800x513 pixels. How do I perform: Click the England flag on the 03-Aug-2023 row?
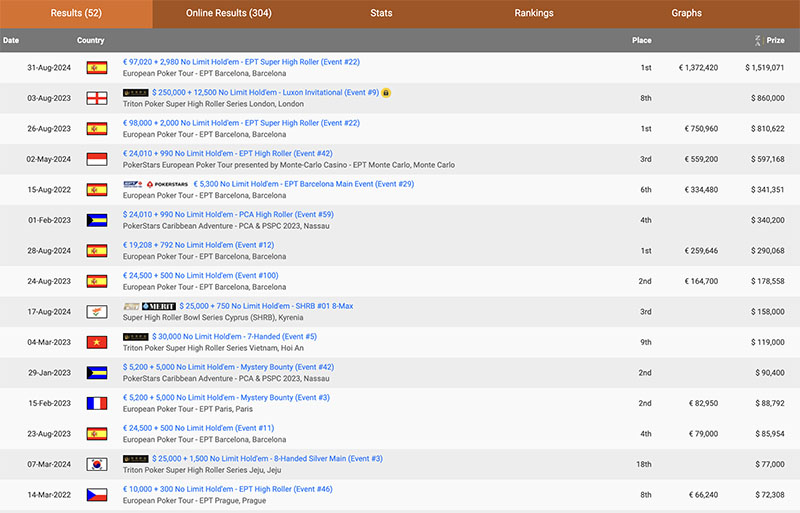[x=96, y=98]
